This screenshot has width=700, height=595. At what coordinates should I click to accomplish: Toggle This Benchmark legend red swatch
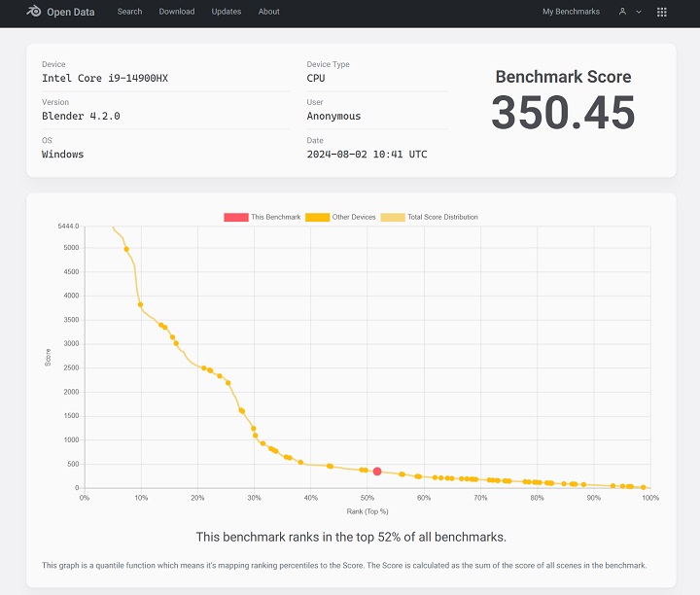[236, 217]
